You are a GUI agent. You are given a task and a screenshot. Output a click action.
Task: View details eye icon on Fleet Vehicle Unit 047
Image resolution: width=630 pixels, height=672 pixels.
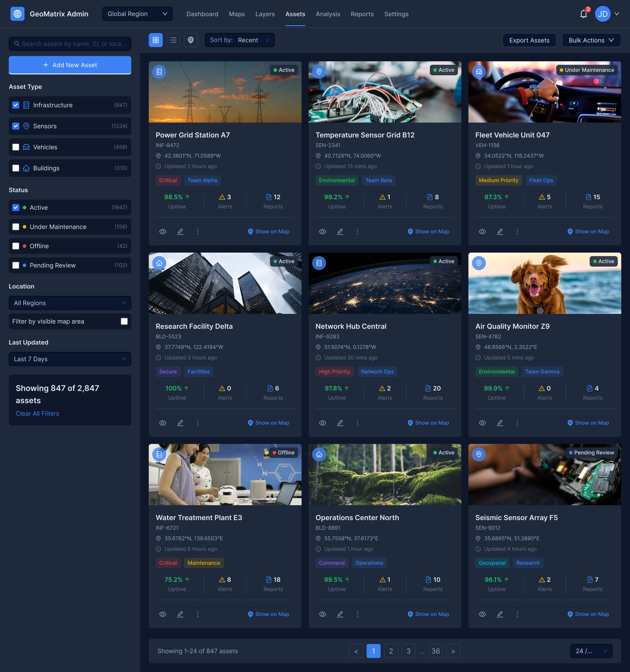coord(482,232)
